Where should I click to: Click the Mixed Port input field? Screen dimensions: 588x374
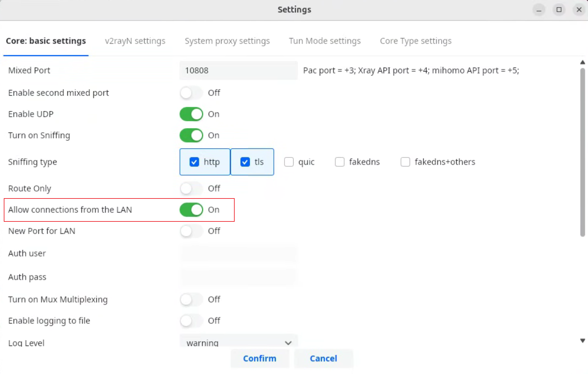coord(238,70)
